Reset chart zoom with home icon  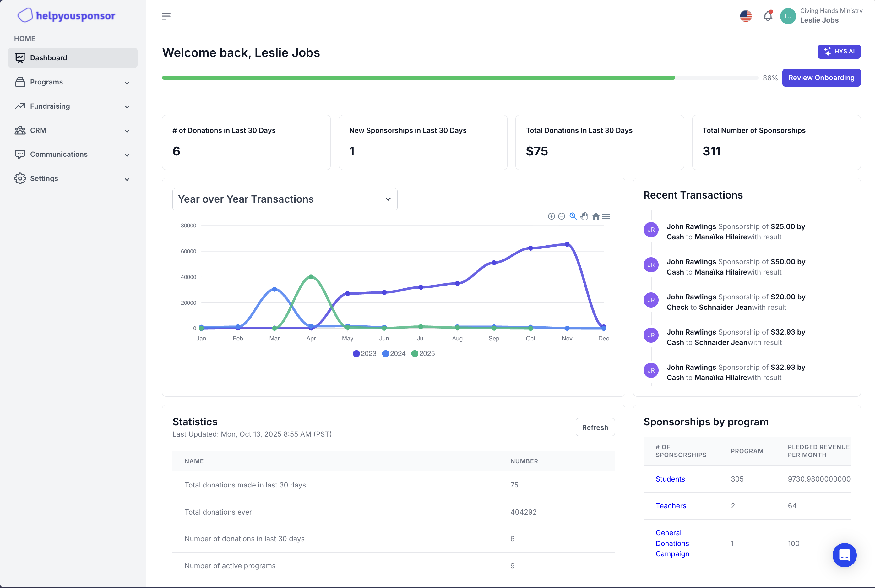tap(596, 216)
